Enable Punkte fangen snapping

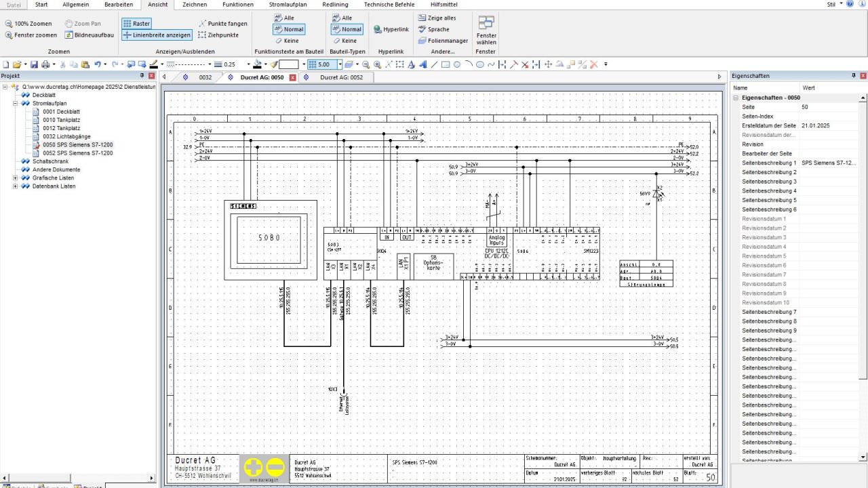tap(222, 24)
